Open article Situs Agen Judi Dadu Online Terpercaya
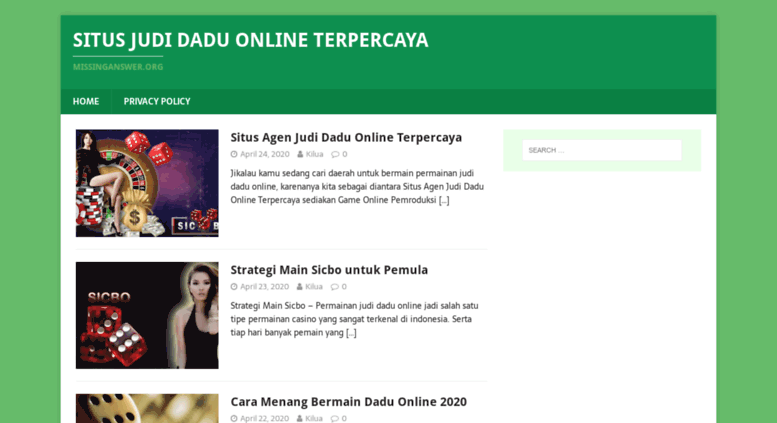The height and width of the screenshot is (423, 777). point(346,137)
